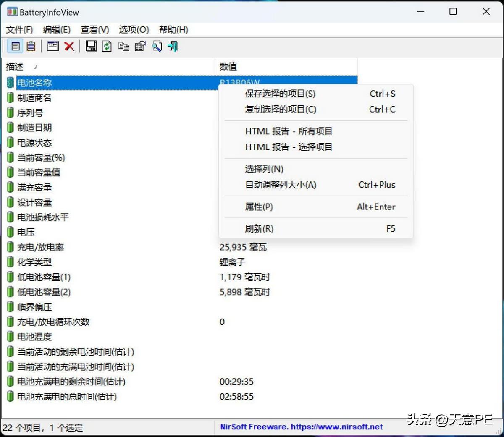Image resolution: width=504 pixels, height=437 pixels.
Task: Open the Battery Log view icon
Action: coord(31,46)
